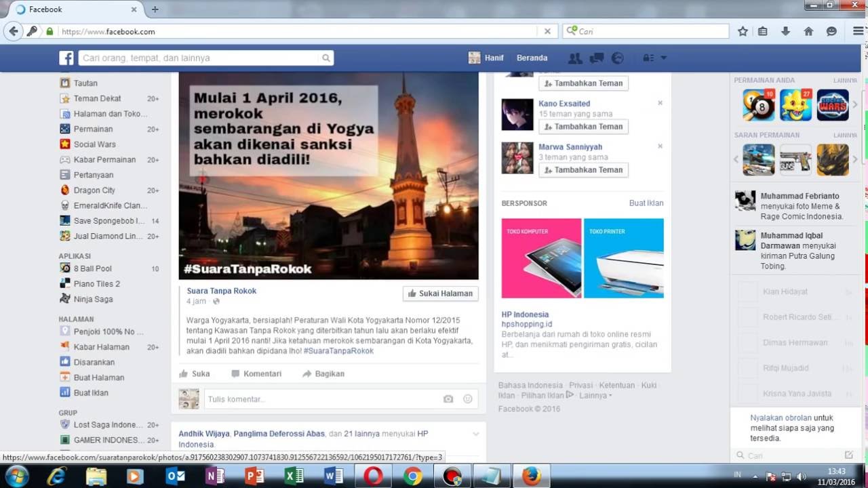This screenshot has height=488, width=868.
Task: Show previous suggested games chevron
Action: click(736, 159)
